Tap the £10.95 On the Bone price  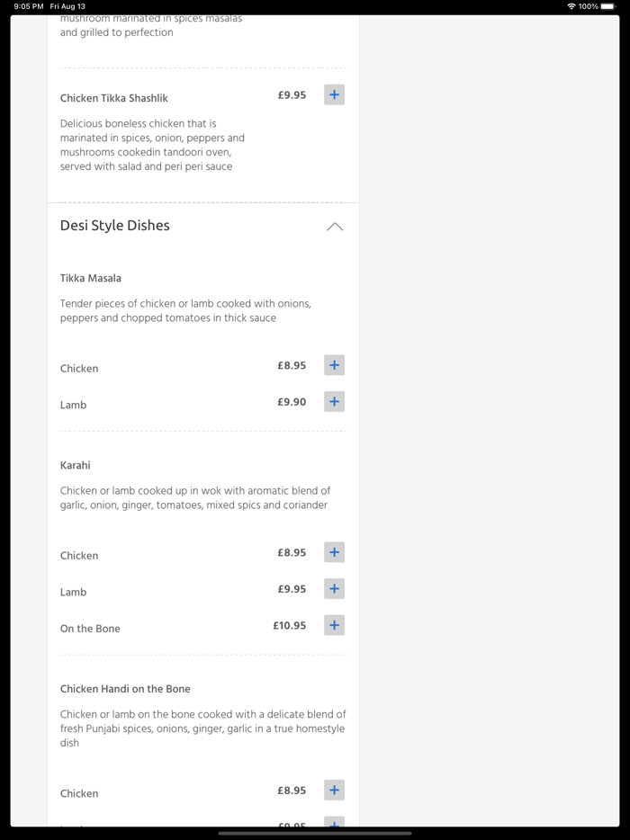coord(290,626)
